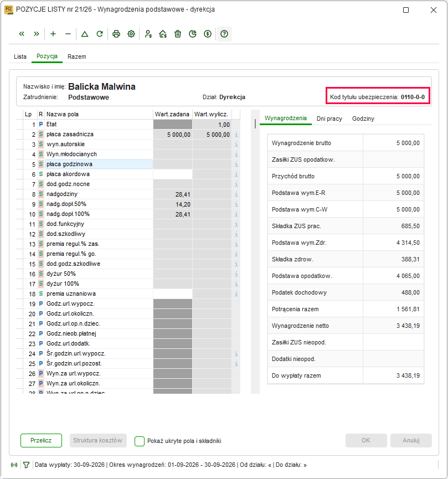Viewport: 448px width, 479px height.
Task: Go to next record with double-right arrows
Action: click(37, 34)
